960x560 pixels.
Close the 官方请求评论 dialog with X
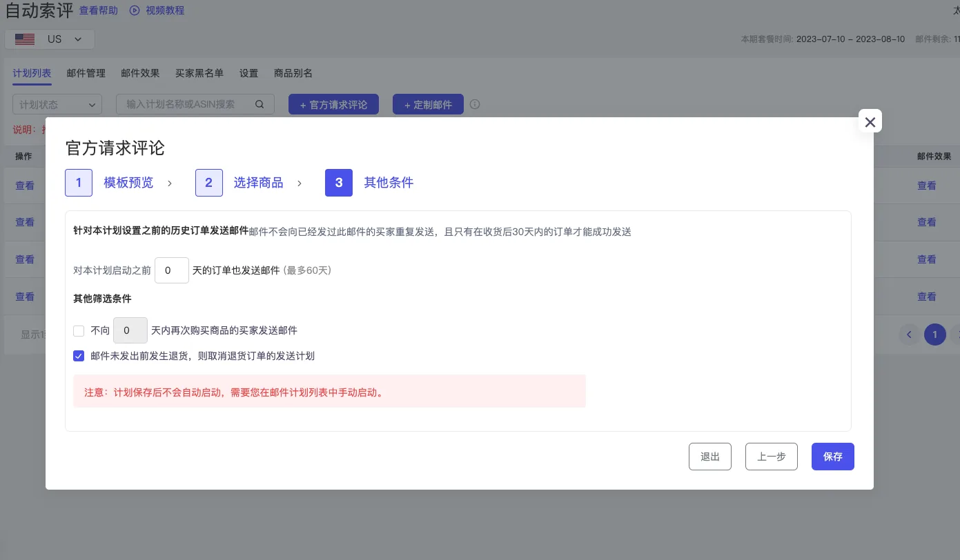point(870,121)
